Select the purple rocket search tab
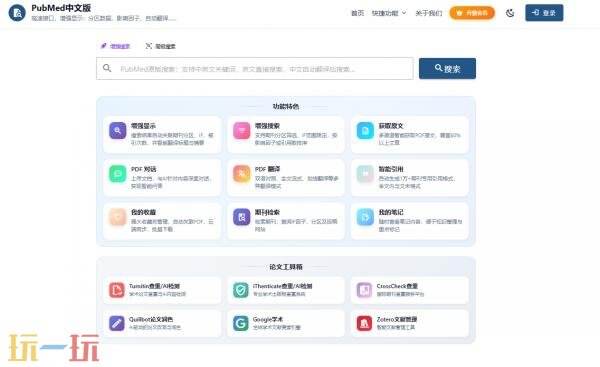This screenshot has width=600, height=367. click(x=115, y=46)
